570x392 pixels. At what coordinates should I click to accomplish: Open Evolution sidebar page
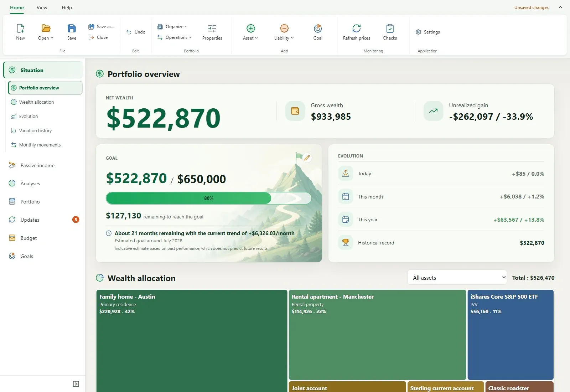45,116
